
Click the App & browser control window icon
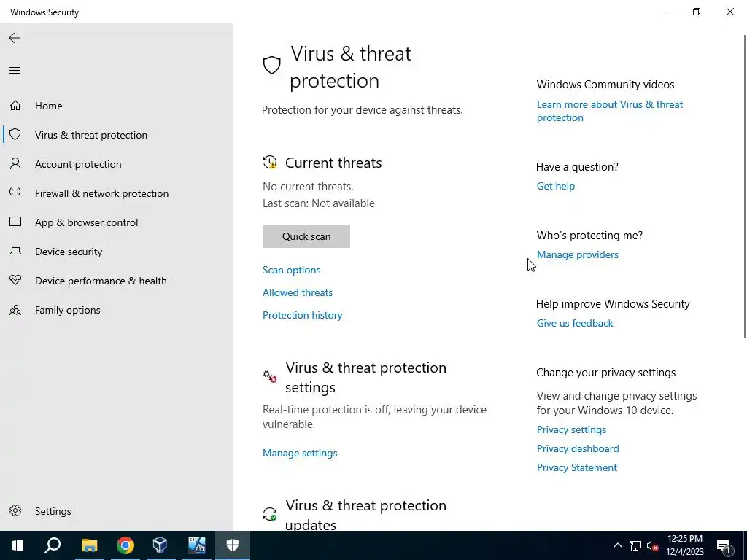pyautogui.click(x=15, y=222)
